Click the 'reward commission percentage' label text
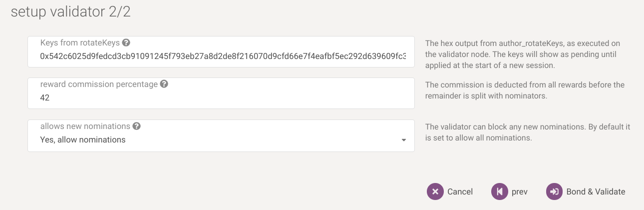This screenshot has height=210, width=644. (x=99, y=84)
